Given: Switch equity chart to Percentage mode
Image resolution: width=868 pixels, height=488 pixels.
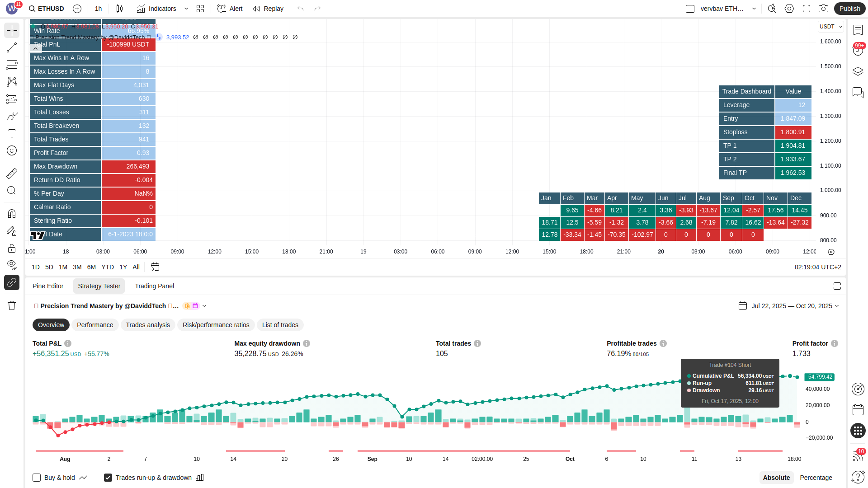Looking at the screenshot, I should (816, 478).
